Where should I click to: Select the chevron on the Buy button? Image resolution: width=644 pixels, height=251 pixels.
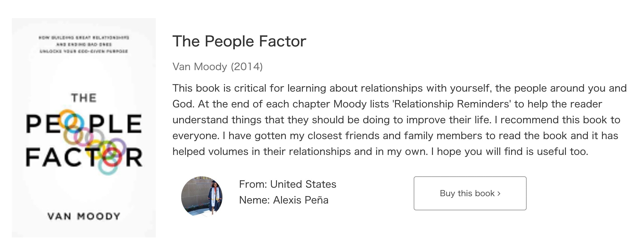coord(499,194)
